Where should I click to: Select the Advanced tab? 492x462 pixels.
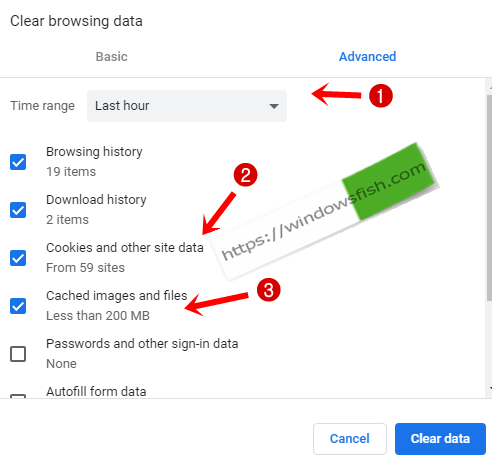point(368,57)
